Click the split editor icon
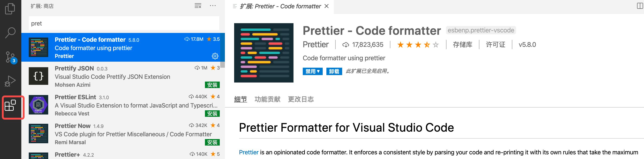 [640, 6]
